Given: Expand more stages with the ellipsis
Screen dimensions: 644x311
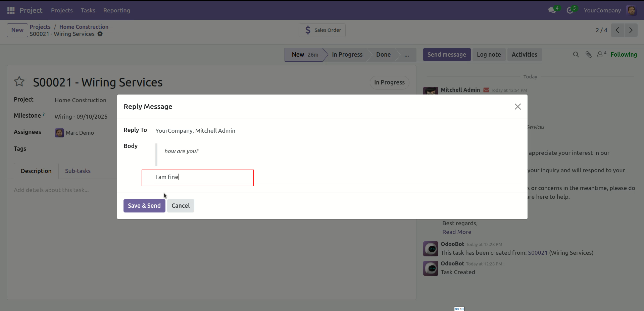Looking at the screenshot, I should point(407,55).
